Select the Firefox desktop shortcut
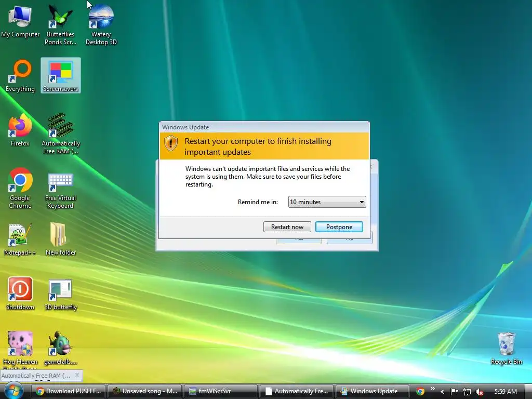532x399 pixels. tap(20, 130)
